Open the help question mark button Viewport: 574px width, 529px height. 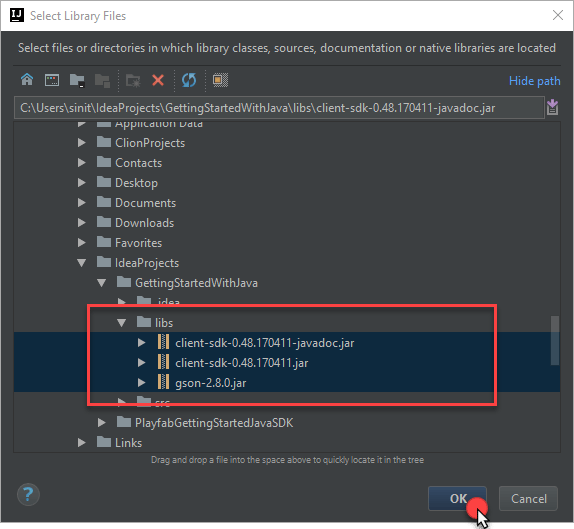pyautogui.click(x=28, y=495)
